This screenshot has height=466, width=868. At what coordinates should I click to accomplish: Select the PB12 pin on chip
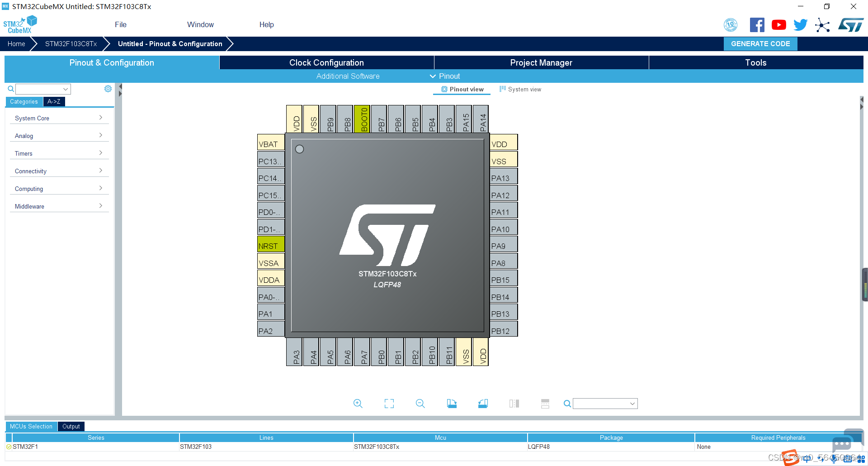(504, 329)
